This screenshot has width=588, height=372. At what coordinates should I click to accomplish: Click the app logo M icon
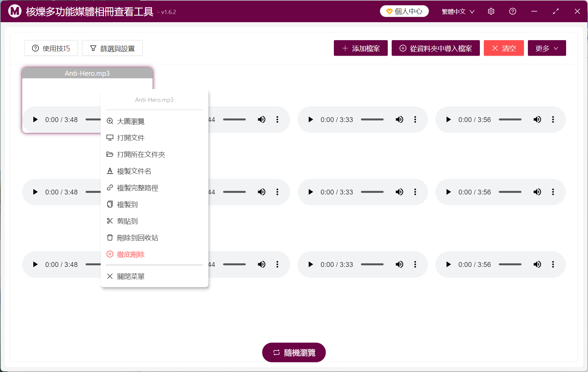(14, 11)
